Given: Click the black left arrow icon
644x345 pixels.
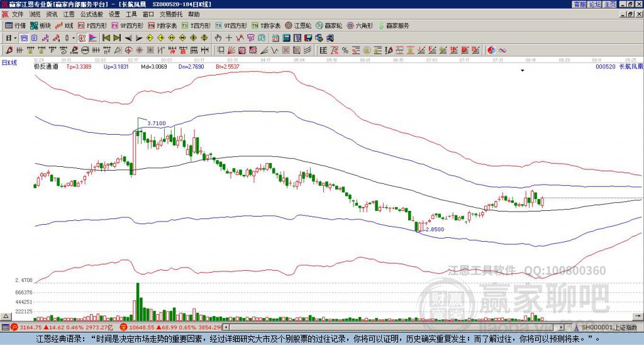Looking at the screenshot, I should [x=128, y=38].
